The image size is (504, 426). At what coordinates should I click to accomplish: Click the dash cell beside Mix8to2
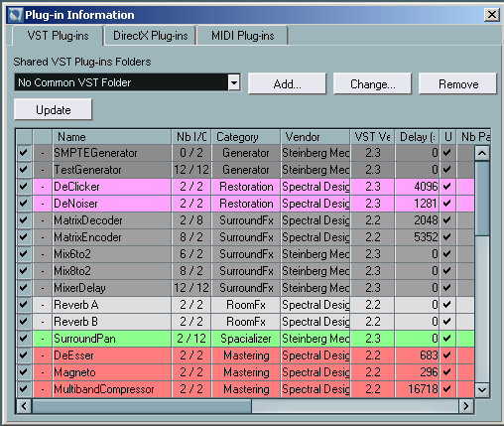click(43, 271)
